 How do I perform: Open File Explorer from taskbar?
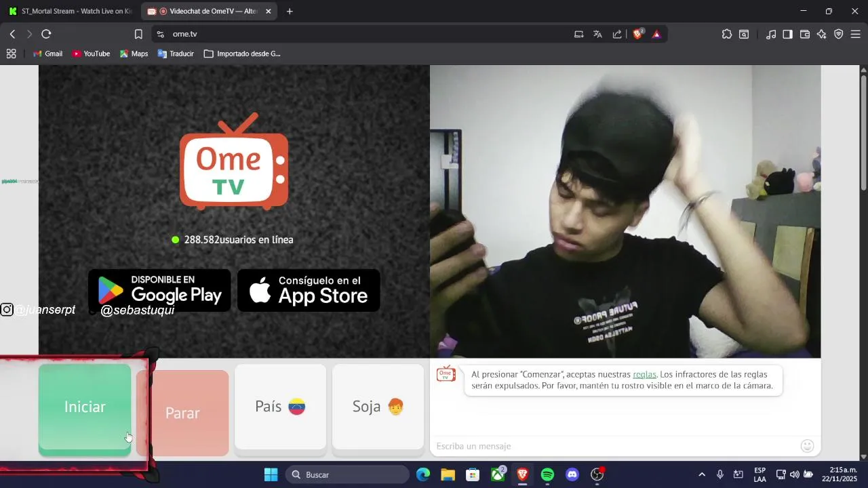coord(448,474)
